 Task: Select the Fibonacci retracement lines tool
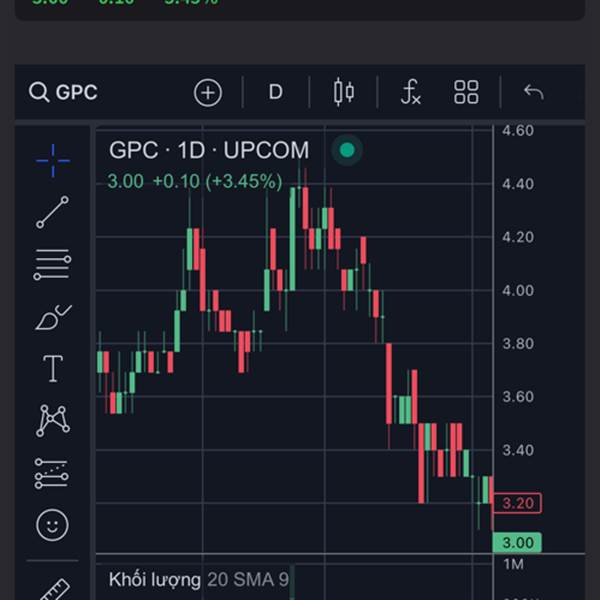click(52, 264)
